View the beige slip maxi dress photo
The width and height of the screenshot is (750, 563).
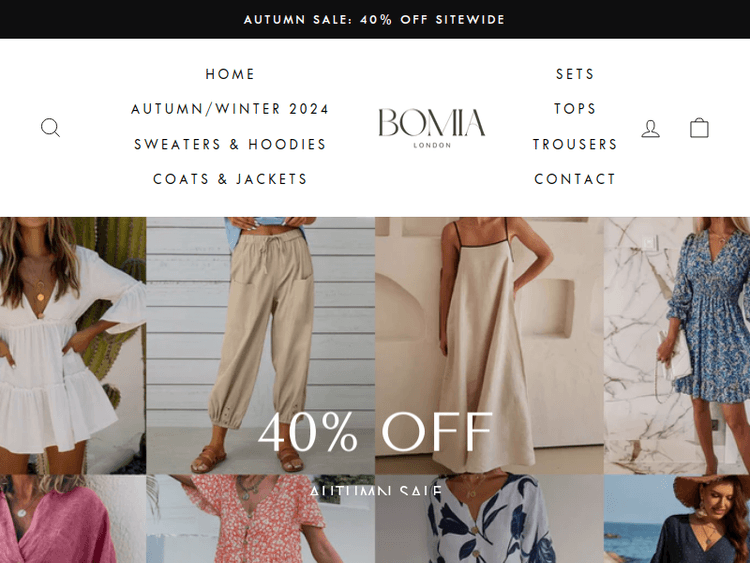click(489, 345)
